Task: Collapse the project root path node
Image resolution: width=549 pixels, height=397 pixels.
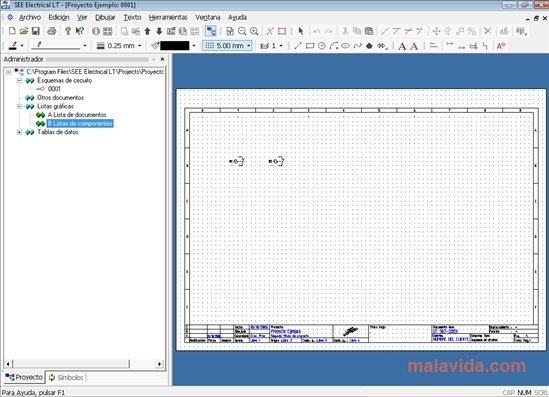Action: [x=9, y=72]
